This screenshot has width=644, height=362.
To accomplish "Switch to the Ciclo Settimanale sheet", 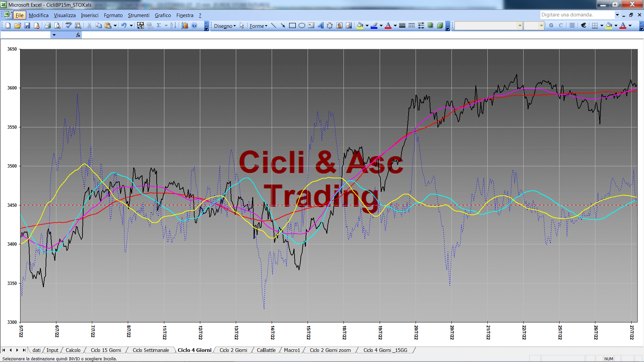I will 151,350.
